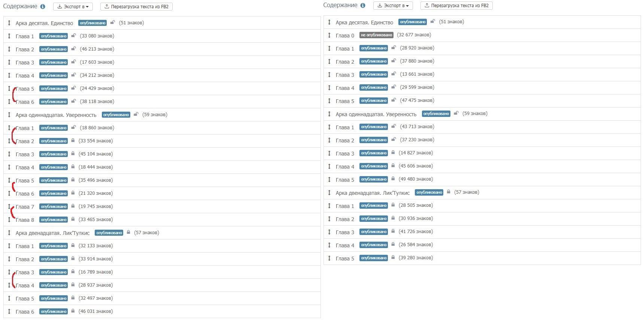Click the drag handle of the 33 914 знаков chapter
The image size is (644, 320).
point(9,259)
